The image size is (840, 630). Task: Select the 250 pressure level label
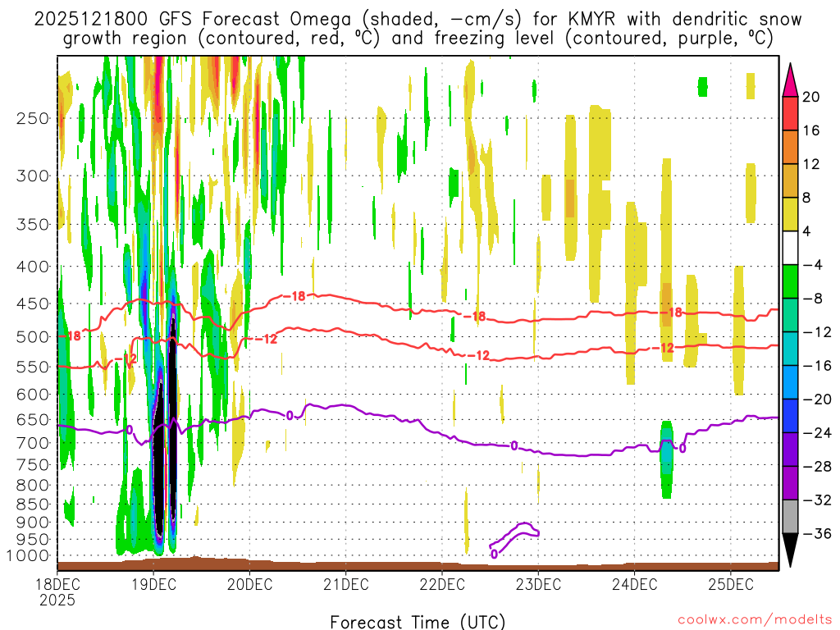(x=31, y=118)
